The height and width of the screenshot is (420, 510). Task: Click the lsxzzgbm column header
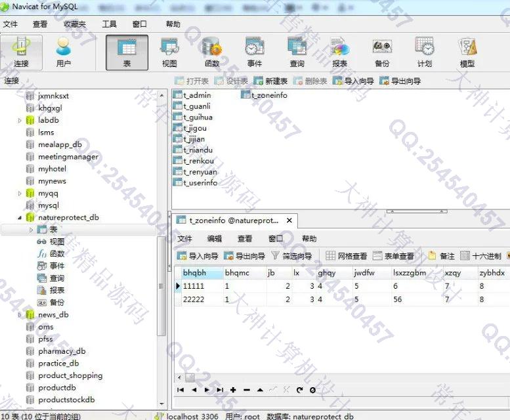click(417, 273)
